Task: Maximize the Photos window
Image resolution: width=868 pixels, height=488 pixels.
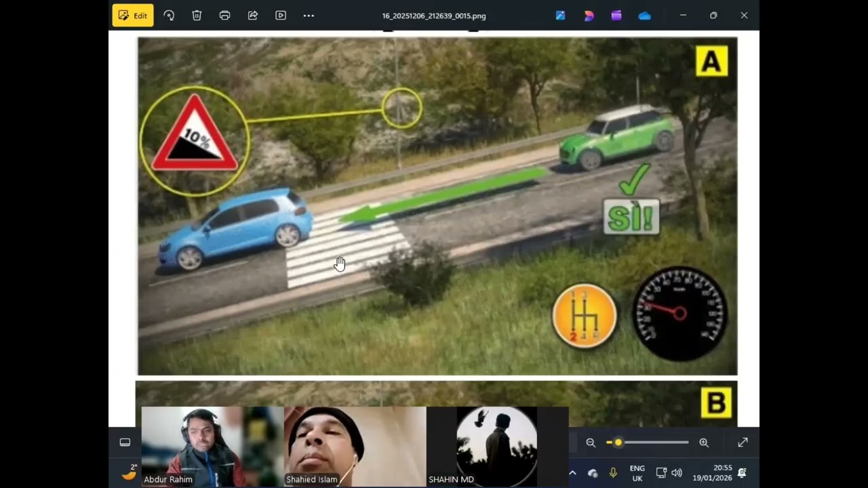Action: pyautogui.click(x=713, y=16)
